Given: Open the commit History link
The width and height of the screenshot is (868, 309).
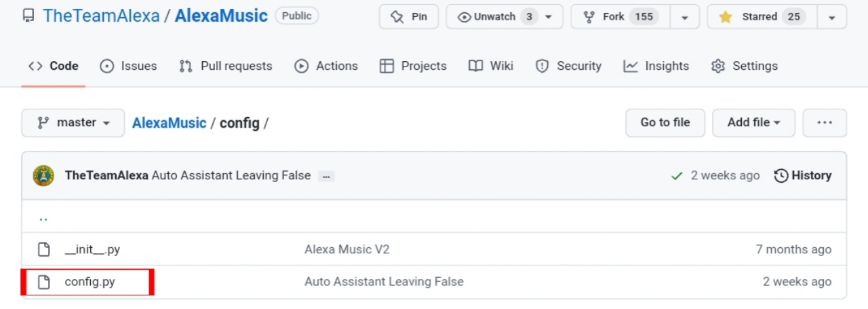Looking at the screenshot, I should [803, 176].
